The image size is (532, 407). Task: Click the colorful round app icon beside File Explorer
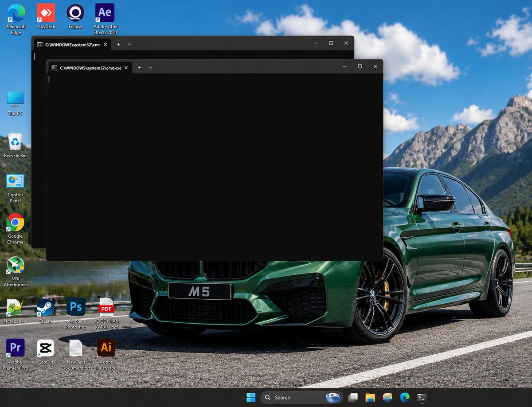tap(387, 398)
